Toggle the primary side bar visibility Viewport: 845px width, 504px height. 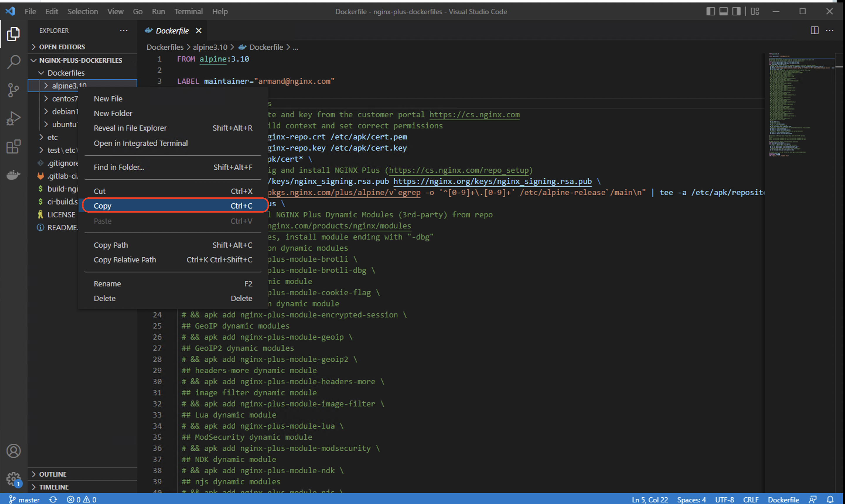pos(711,11)
